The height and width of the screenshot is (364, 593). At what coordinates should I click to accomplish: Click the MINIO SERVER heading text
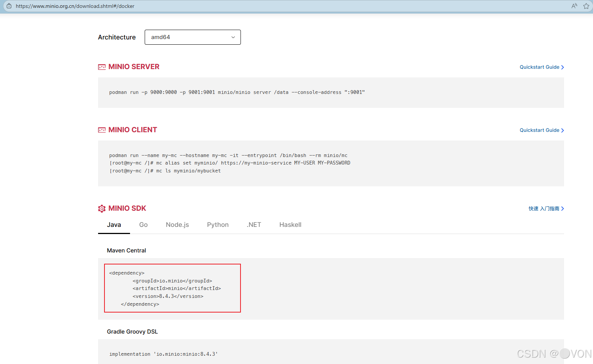coord(134,67)
